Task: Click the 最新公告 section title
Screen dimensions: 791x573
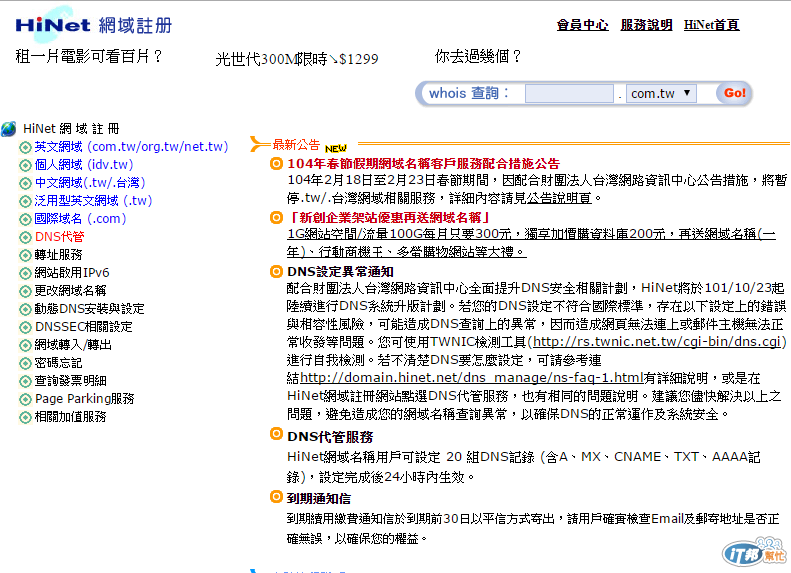Action: 296,145
